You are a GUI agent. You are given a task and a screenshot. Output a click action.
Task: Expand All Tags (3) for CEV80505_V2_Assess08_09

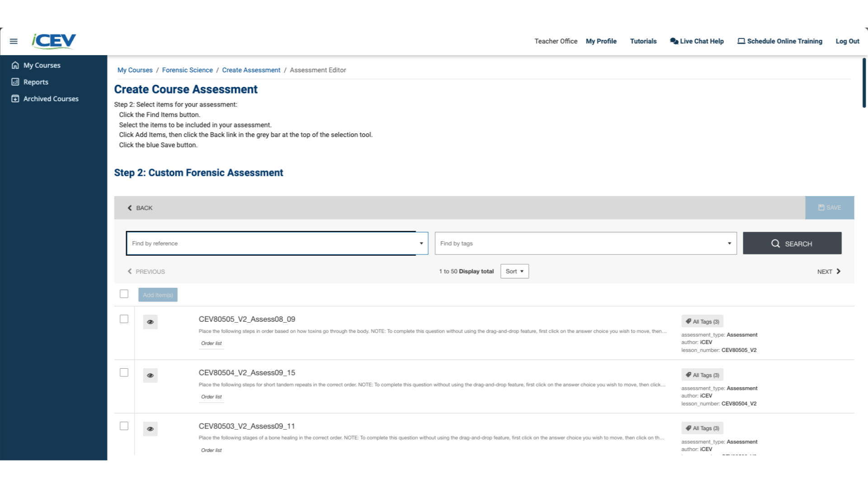[x=703, y=321]
